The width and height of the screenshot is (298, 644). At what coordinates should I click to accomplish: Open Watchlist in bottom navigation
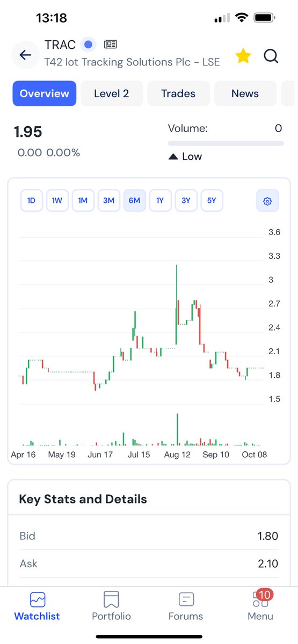(x=37, y=606)
